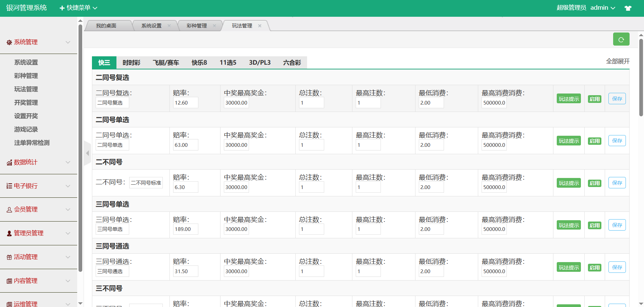Switch to the 时时彩 tab
Image resolution: width=644 pixels, height=307 pixels.
pyautogui.click(x=131, y=63)
